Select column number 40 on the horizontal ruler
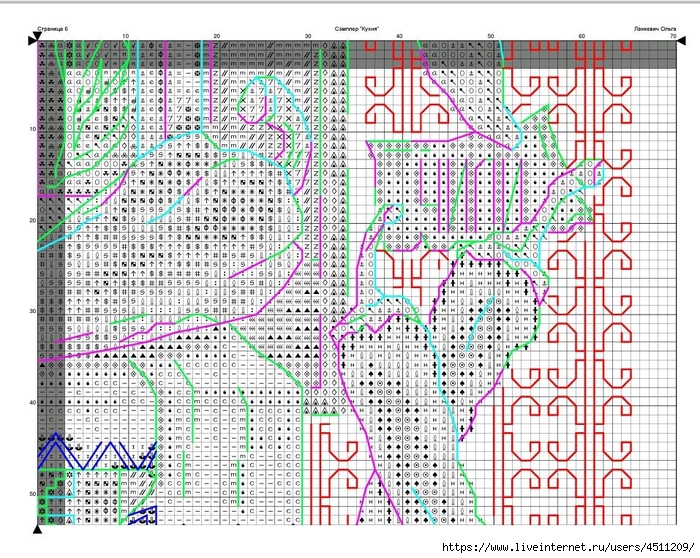Screen dimensions: 700x558 click(399, 36)
